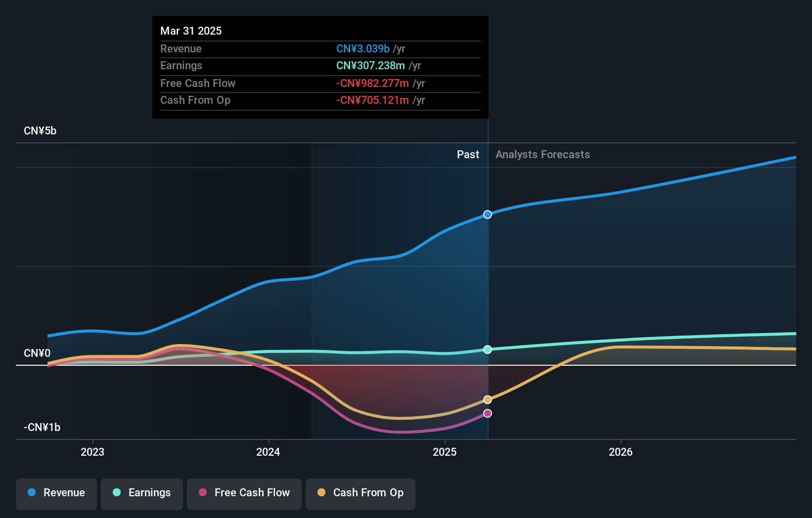
Task: Click the teal Earnings data point marker
Action: (x=488, y=349)
